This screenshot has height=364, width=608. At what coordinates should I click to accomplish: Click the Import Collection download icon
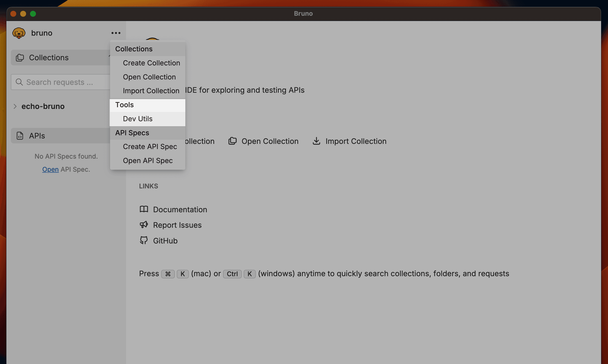pos(316,141)
